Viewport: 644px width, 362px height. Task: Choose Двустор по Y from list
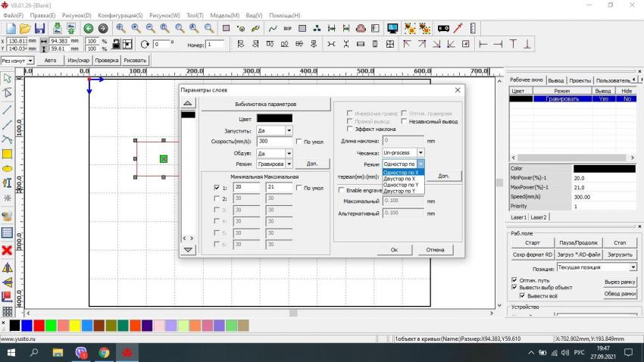tap(401, 191)
